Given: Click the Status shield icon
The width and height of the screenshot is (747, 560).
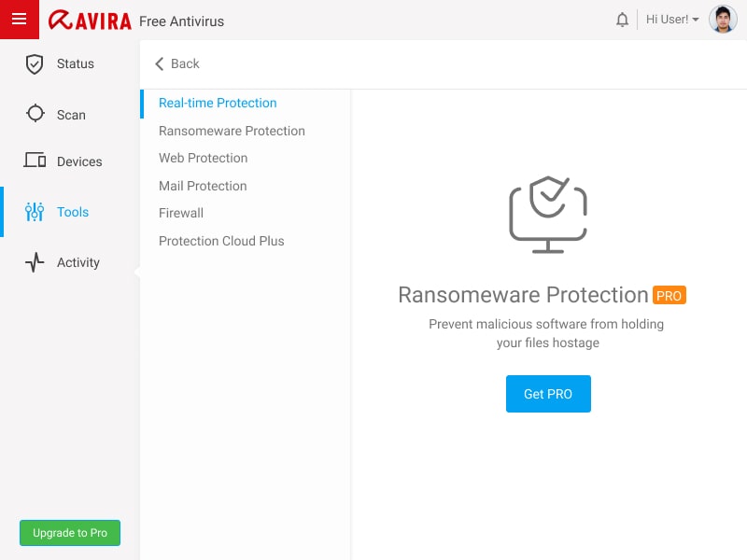Looking at the screenshot, I should click(35, 63).
